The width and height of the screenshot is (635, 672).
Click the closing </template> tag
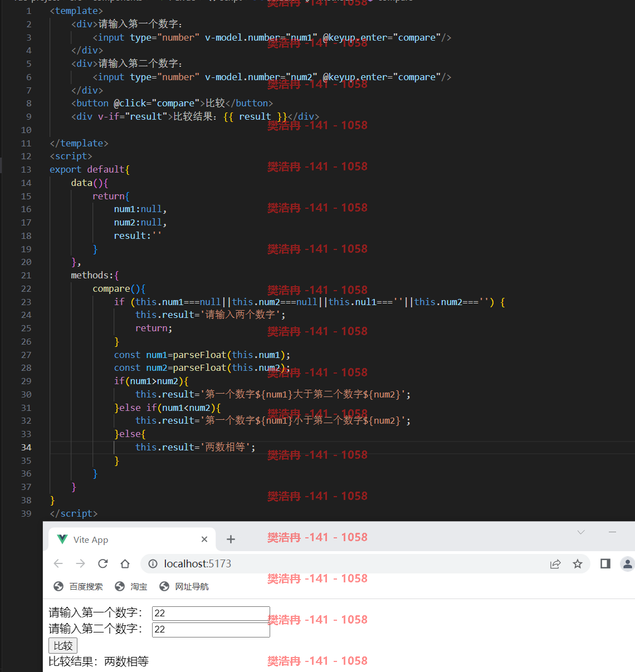pos(79,143)
